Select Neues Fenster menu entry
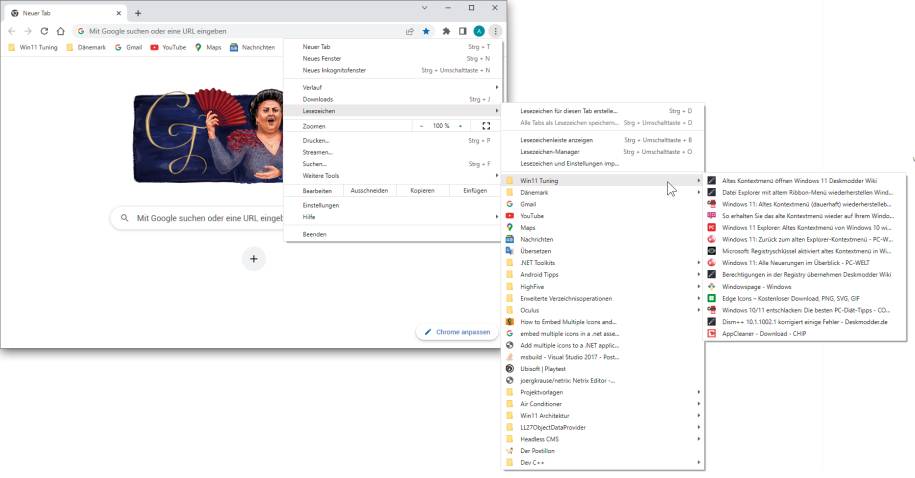Viewport: 915px width, 478px height. (395, 58)
